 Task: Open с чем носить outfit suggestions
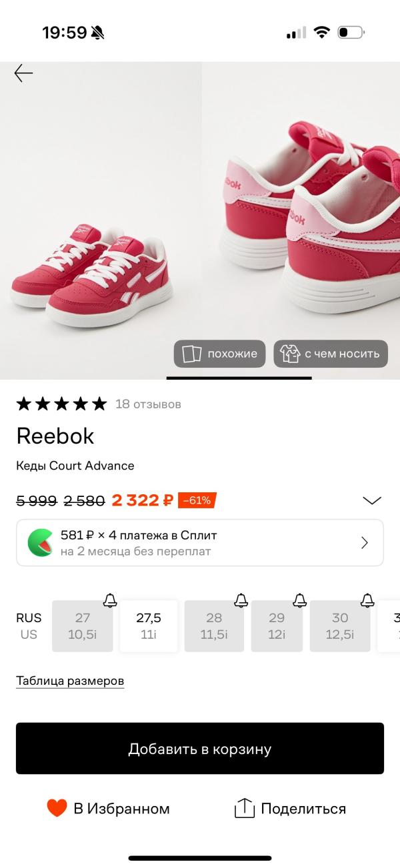pyautogui.click(x=331, y=354)
